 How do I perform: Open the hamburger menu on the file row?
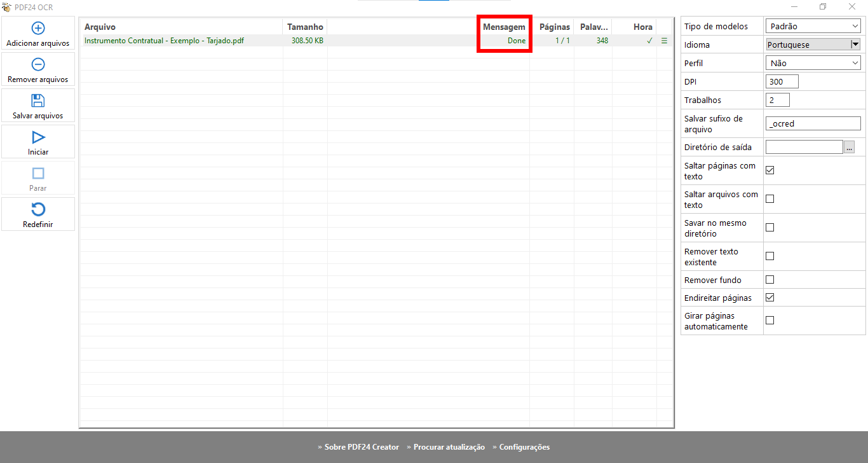point(665,41)
